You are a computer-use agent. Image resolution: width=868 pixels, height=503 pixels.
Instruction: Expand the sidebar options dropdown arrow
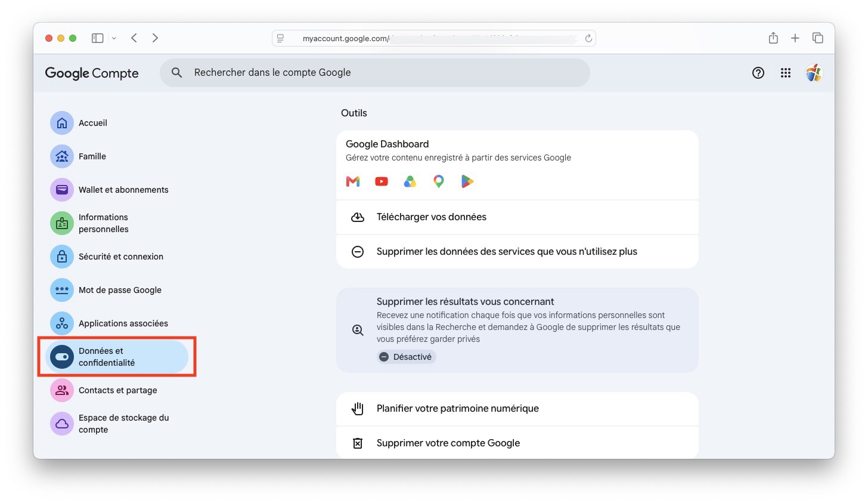[114, 38]
